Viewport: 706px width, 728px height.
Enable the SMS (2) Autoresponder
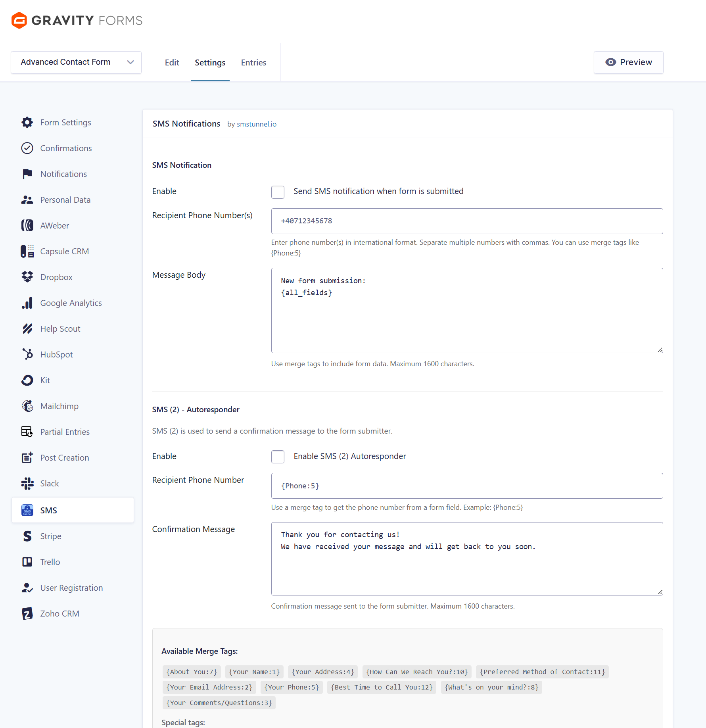point(278,457)
